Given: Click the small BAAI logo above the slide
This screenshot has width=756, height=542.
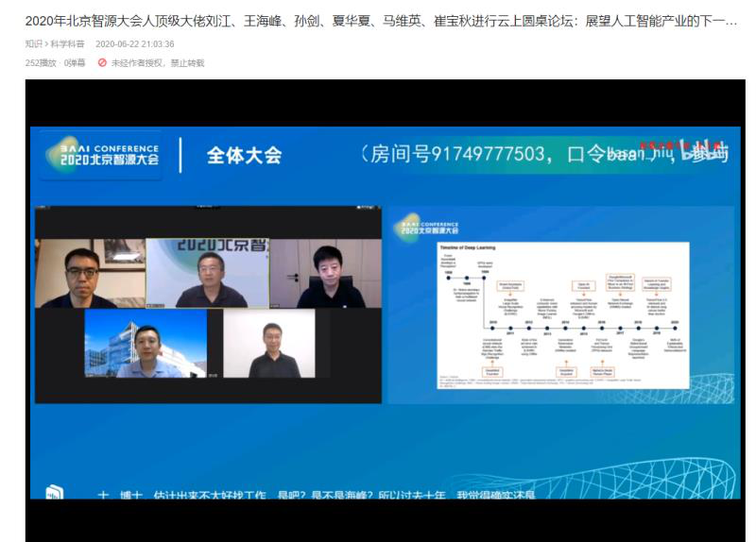Looking at the screenshot, I should 427,227.
